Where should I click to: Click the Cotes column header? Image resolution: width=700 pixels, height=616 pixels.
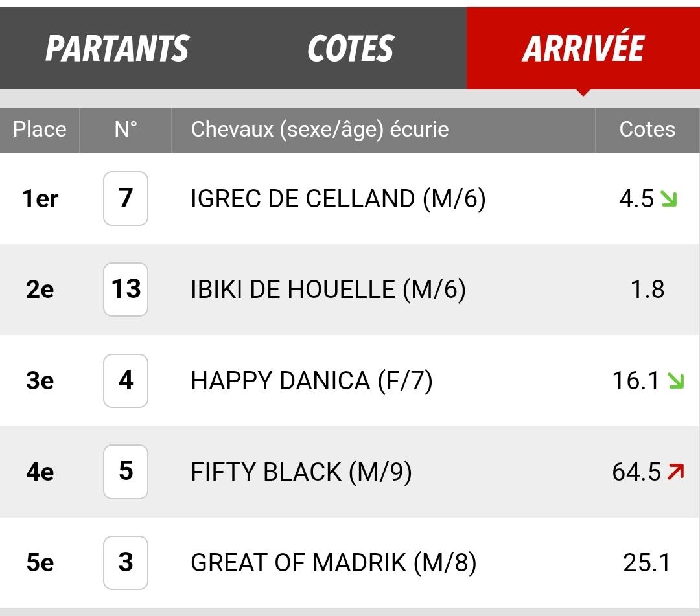click(647, 130)
